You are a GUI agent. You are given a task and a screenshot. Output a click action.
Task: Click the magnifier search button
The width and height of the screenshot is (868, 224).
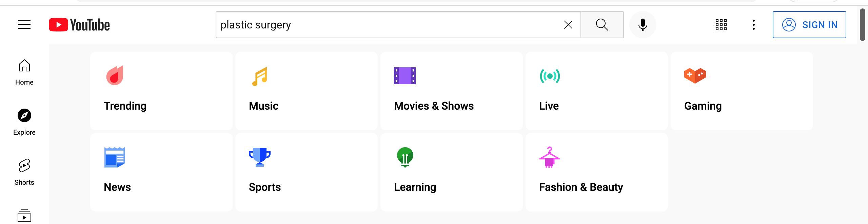pyautogui.click(x=602, y=25)
